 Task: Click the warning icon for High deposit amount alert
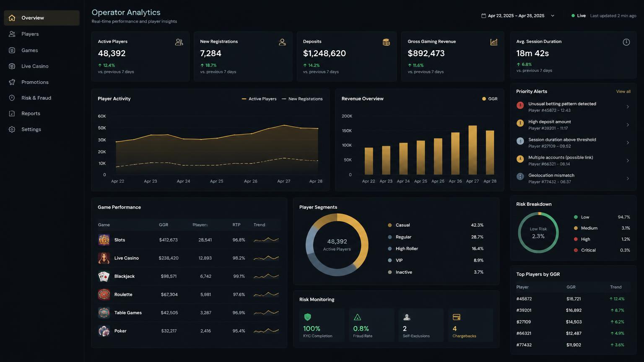tap(520, 123)
